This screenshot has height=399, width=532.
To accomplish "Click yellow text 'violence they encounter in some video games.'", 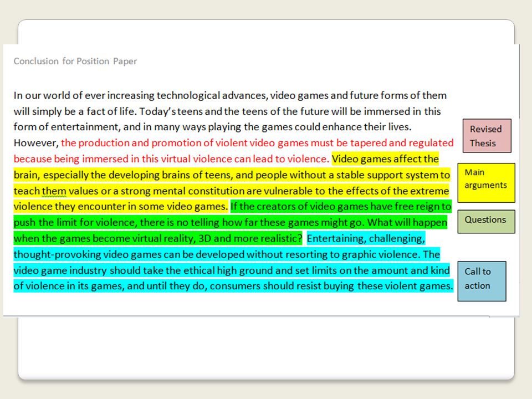I will (x=121, y=206).
